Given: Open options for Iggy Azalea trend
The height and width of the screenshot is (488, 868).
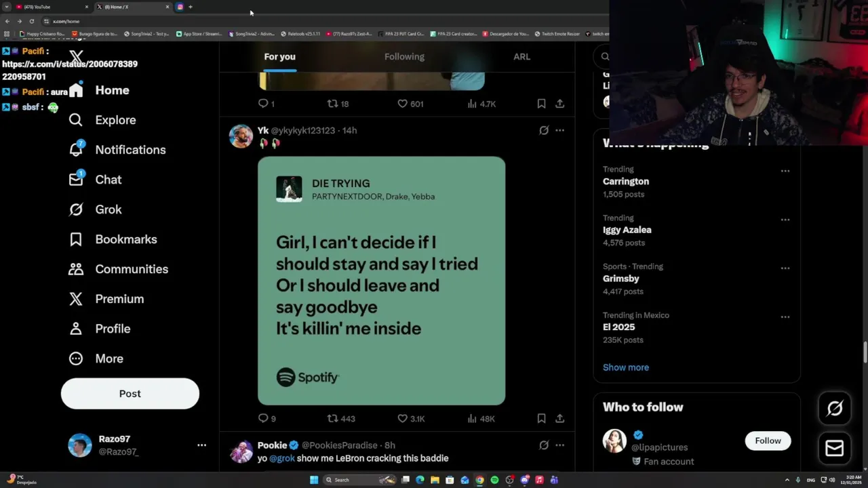Looking at the screenshot, I should [x=785, y=220].
